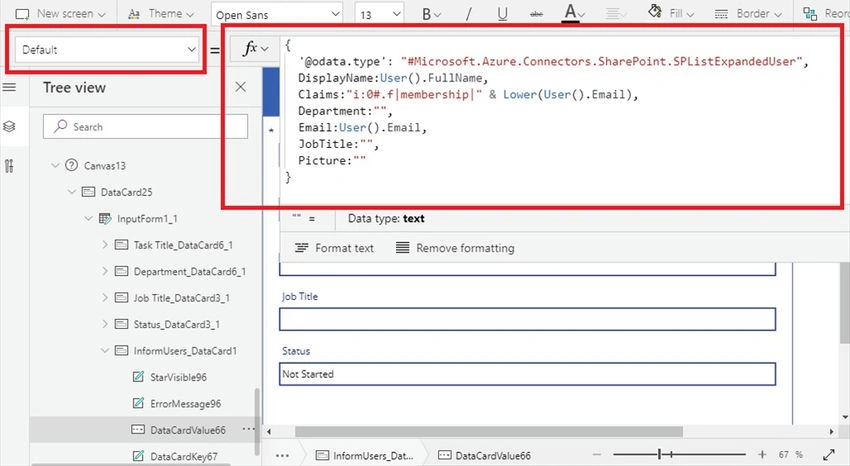Select DataCardValue66 in tree

188,430
